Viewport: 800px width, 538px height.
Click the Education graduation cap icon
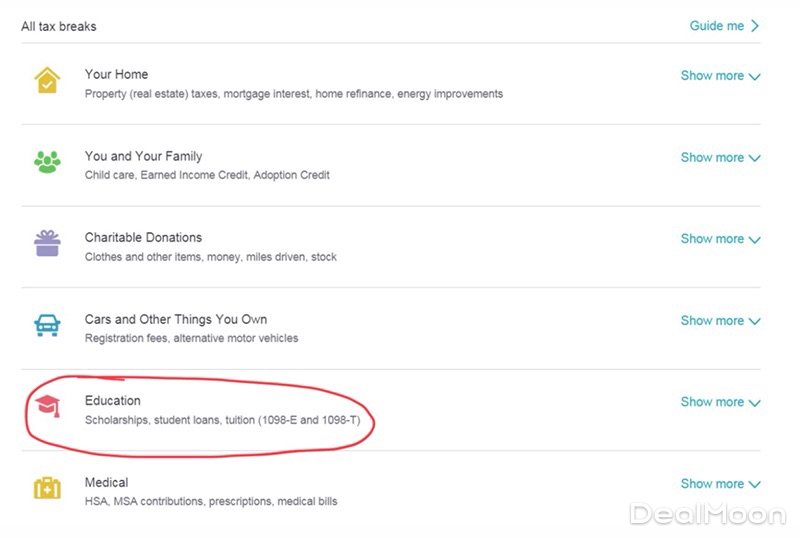[47, 407]
